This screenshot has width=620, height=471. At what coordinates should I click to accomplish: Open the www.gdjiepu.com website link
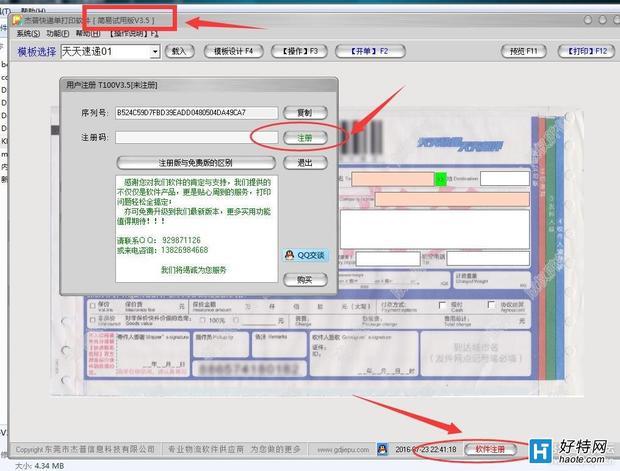[x=343, y=450]
